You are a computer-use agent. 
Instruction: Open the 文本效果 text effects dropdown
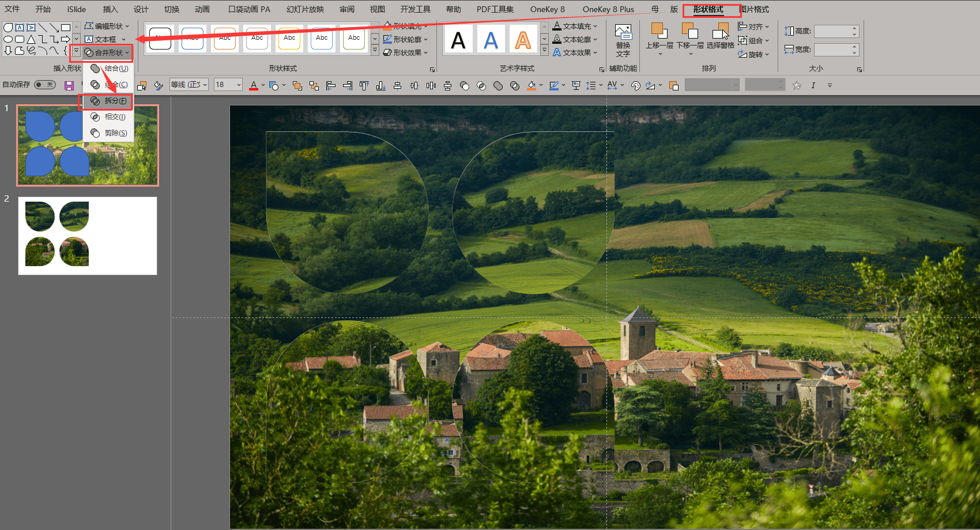point(575,52)
